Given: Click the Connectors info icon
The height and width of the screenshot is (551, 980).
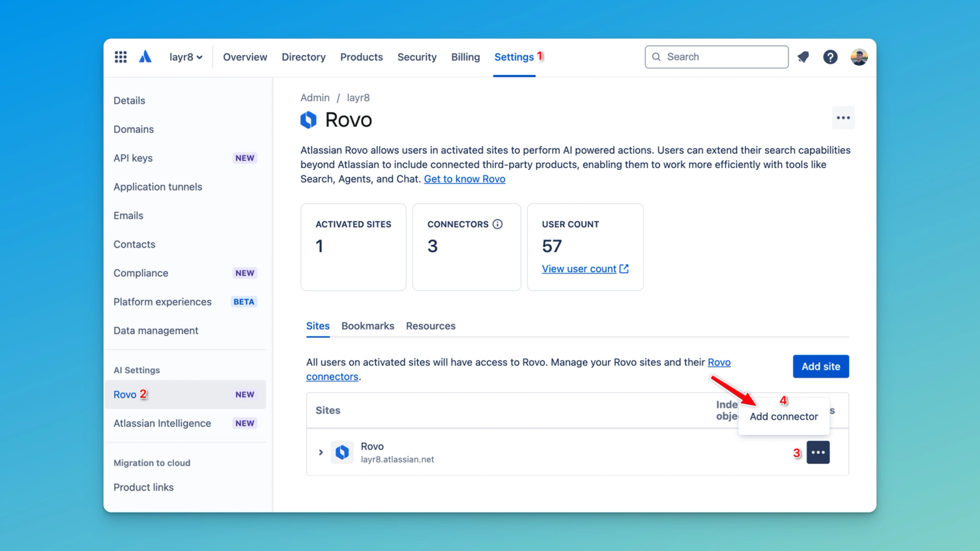Looking at the screenshot, I should pyautogui.click(x=498, y=224).
